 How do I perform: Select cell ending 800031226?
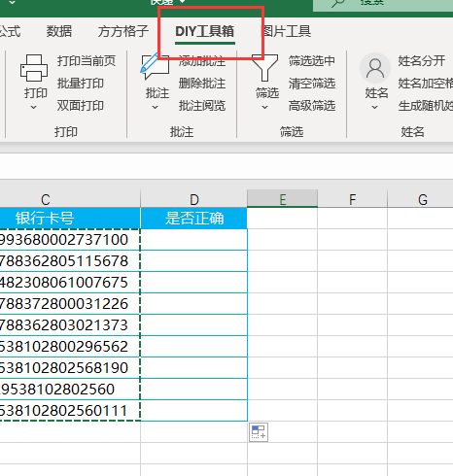pos(70,304)
